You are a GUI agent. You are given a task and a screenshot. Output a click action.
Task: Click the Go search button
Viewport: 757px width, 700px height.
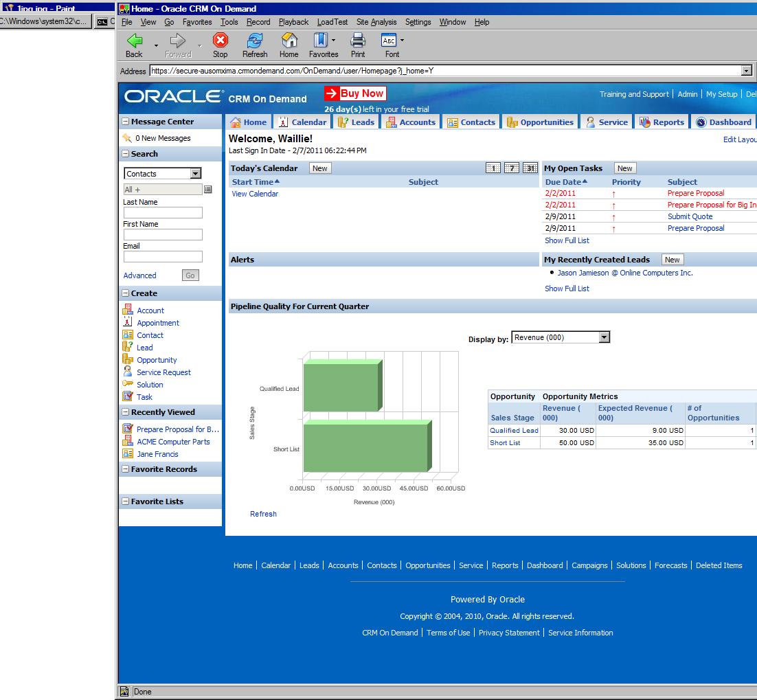click(x=190, y=275)
